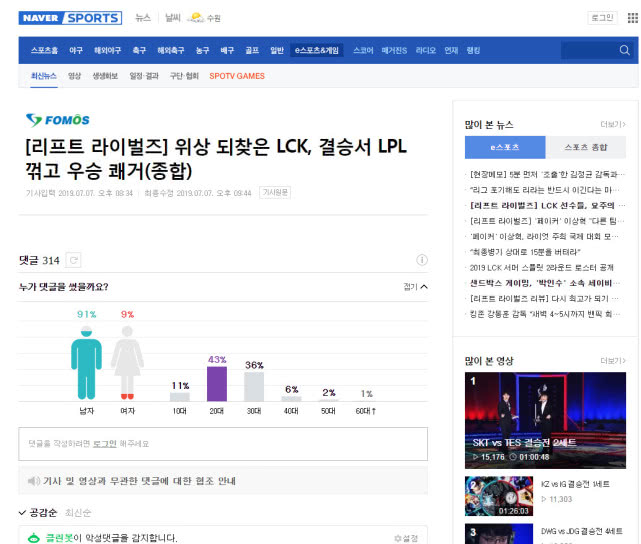
Task: Open the SPORTS home logo
Action: (x=92, y=18)
